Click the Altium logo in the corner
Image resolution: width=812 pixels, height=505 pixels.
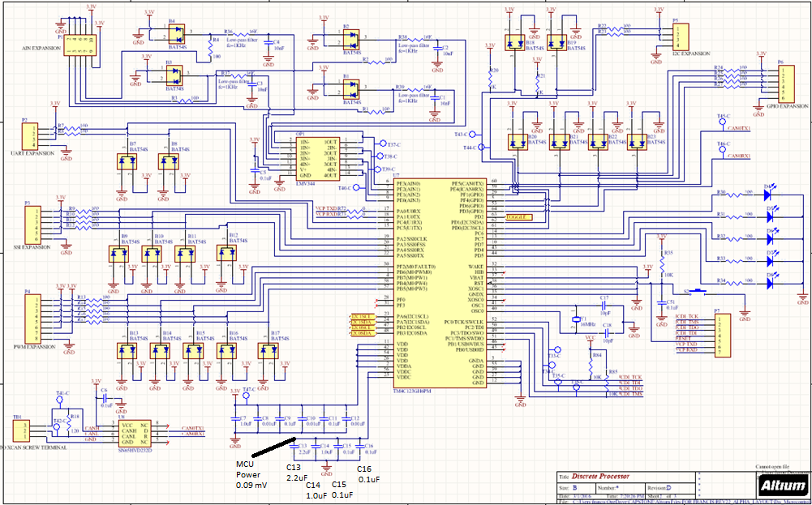(x=783, y=486)
